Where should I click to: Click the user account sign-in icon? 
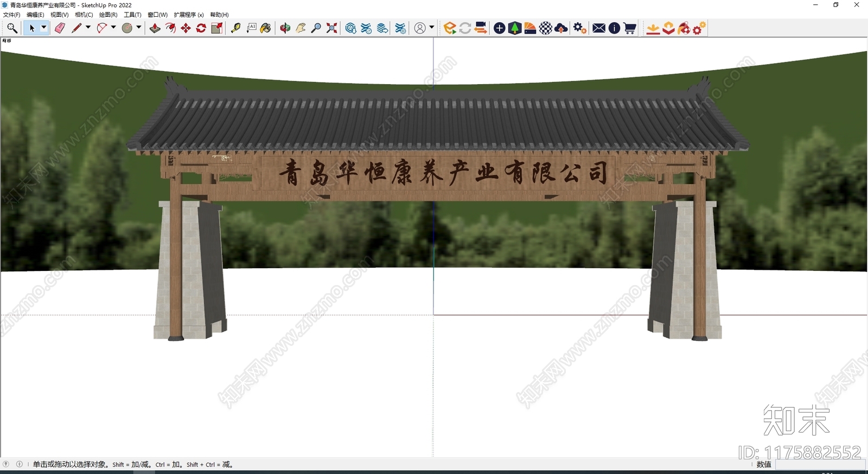420,28
